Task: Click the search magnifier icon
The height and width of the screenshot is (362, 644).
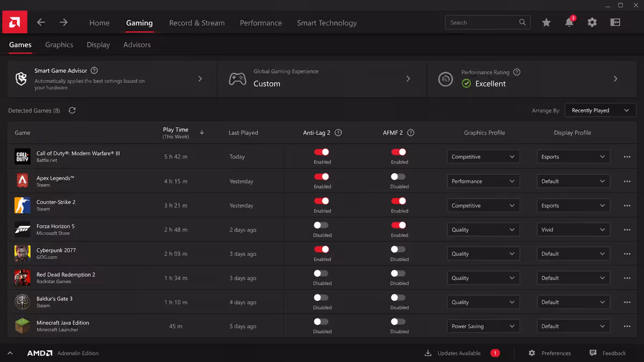Action: [x=522, y=23]
